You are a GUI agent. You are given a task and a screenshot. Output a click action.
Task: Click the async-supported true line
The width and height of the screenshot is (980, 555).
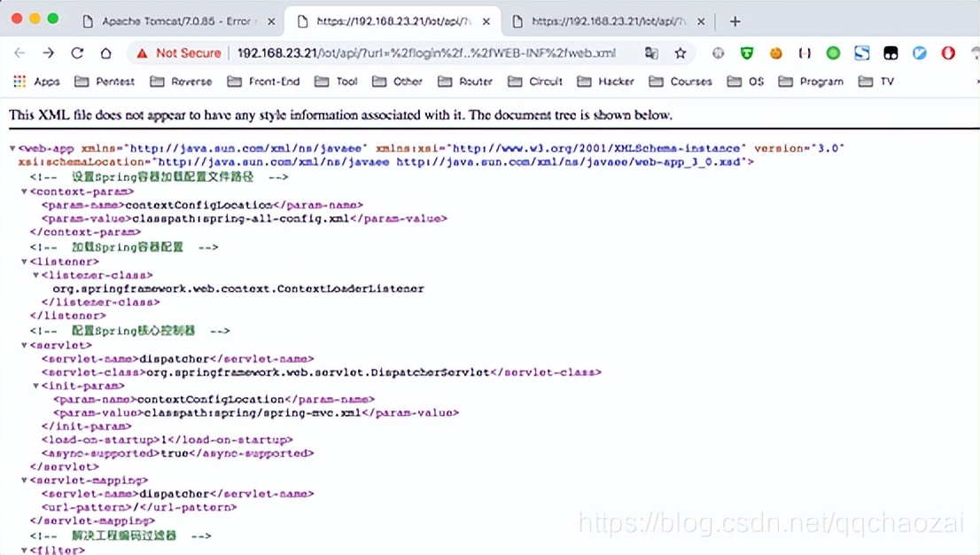click(177, 453)
